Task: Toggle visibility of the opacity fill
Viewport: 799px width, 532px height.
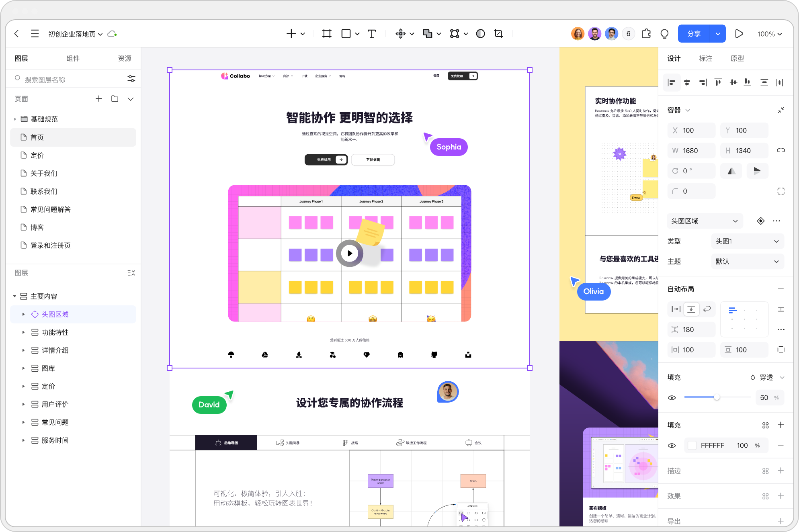Action: [672, 397]
